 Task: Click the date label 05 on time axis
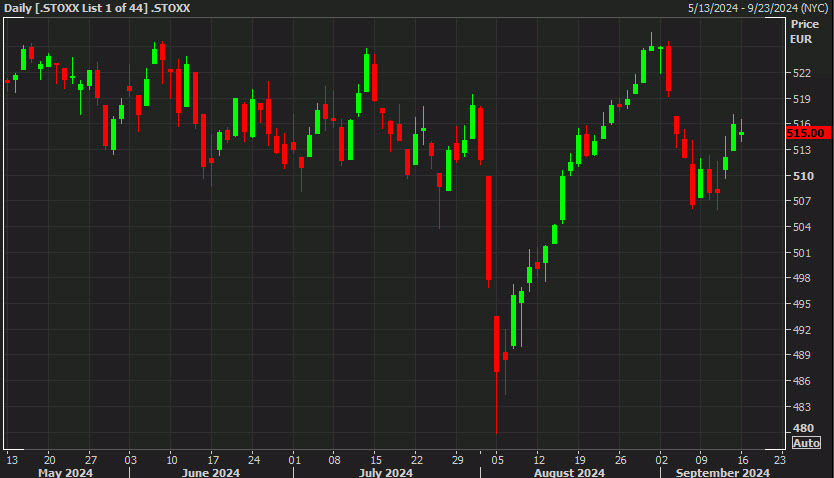(497, 460)
